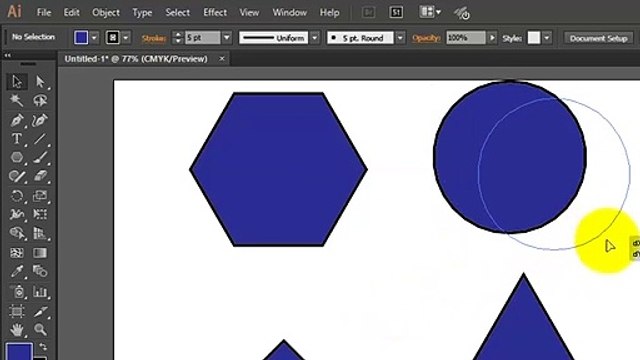Viewport: 640px width, 360px height.
Task: Select the Slice tool
Action: 40,311
